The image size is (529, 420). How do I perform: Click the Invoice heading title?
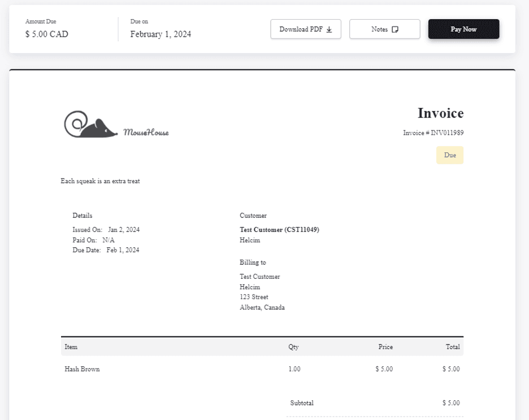click(x=440, y=113)
